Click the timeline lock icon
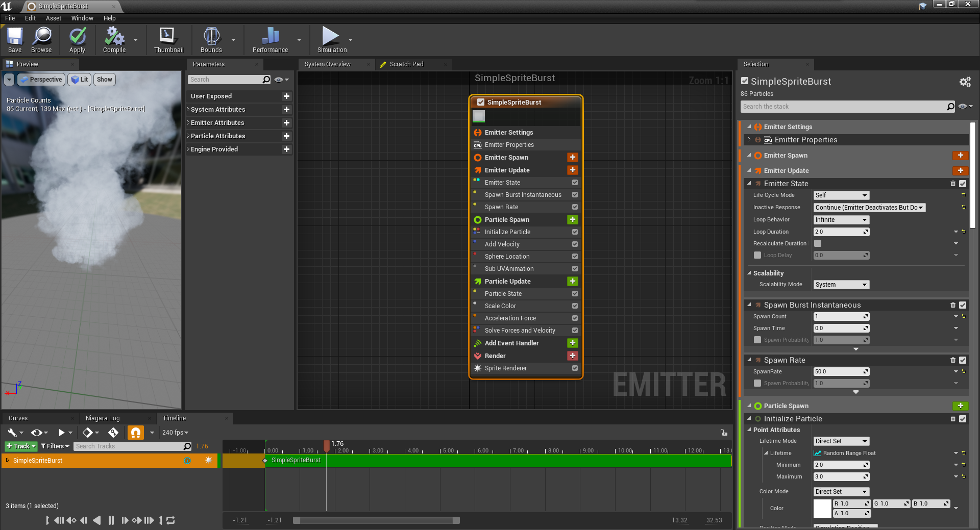The image size is (980, 530). tap(724, 433)
